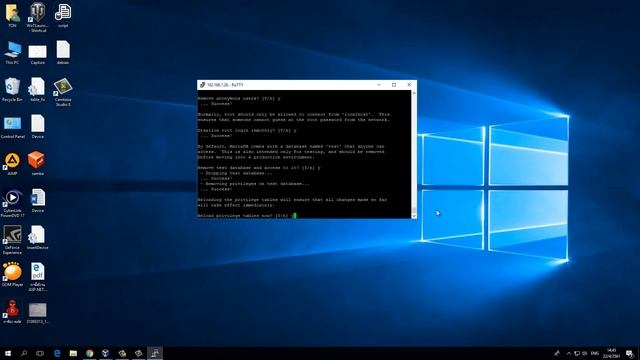Select the InsertDevice file icon
The width and height of the screenshot is (640, 360).
click(x=38, y=238)
